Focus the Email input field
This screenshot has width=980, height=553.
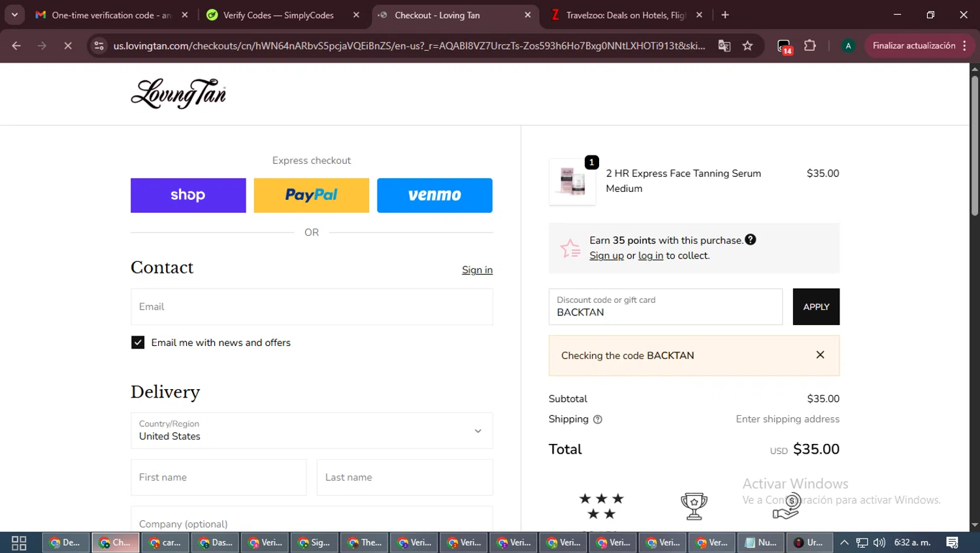point(312,307)
